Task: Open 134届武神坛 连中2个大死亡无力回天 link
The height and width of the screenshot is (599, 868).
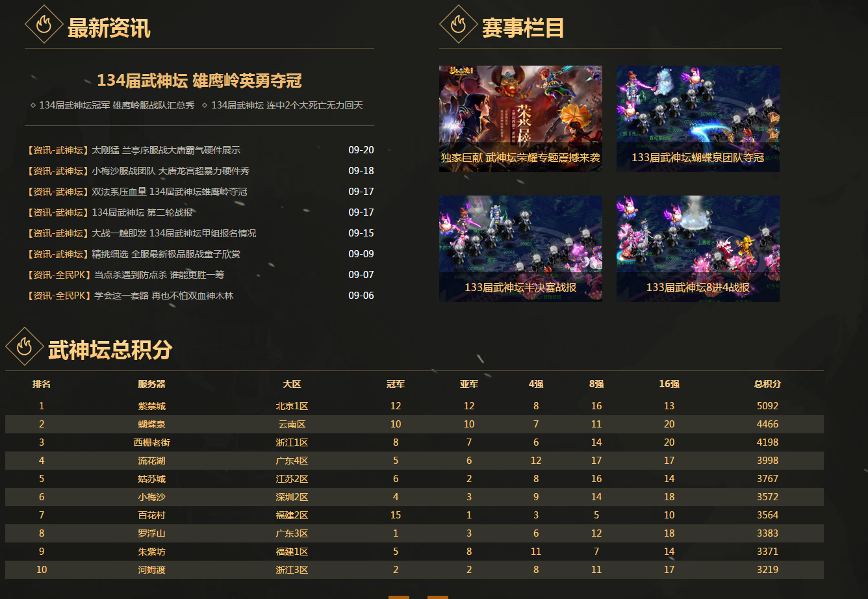Action: 287,105
